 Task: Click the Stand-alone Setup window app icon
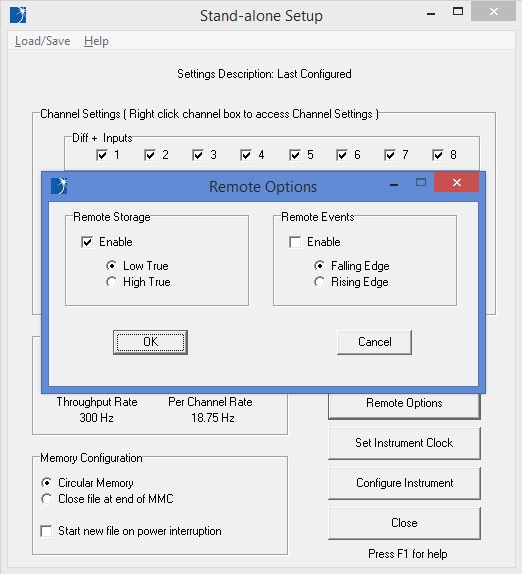(x=18, y=15)
